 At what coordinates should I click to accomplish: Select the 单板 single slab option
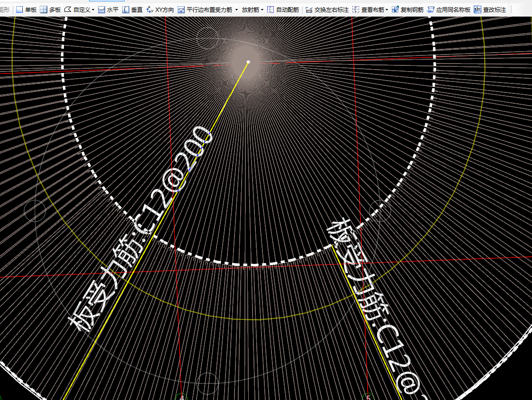(26, 10)
